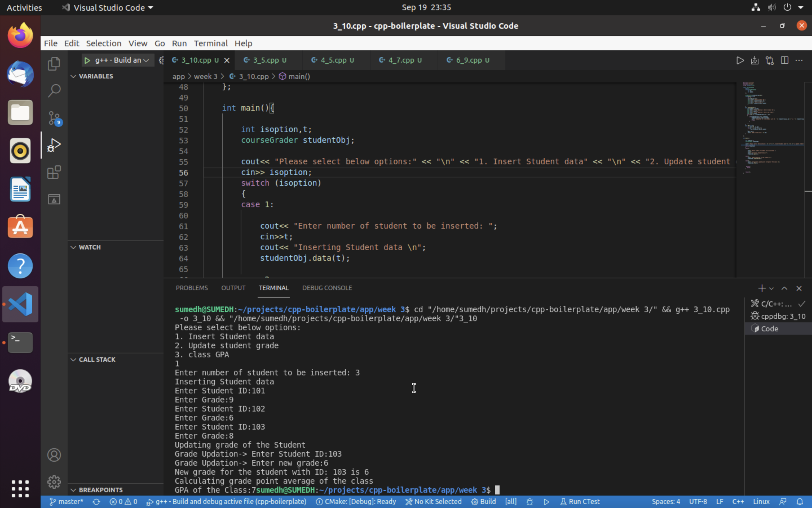Screen dimensions: 812x508
Task: Open launch.json gear next to debug config
Action: coord(161,60)
